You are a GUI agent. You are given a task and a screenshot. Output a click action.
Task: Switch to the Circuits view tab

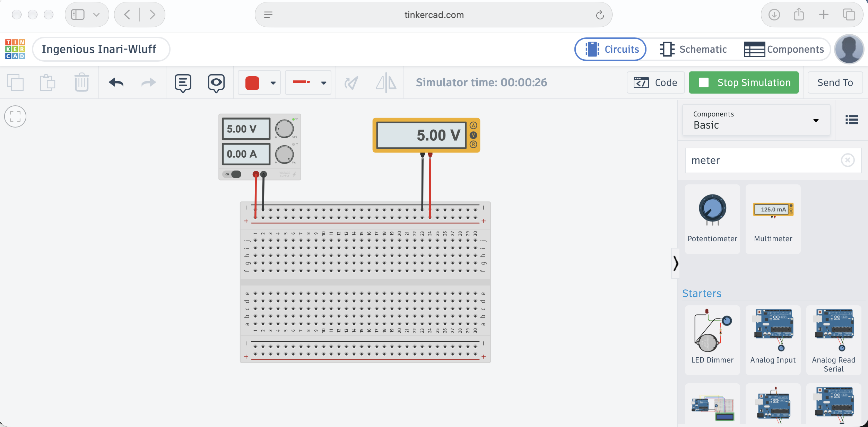pos(610,49)
